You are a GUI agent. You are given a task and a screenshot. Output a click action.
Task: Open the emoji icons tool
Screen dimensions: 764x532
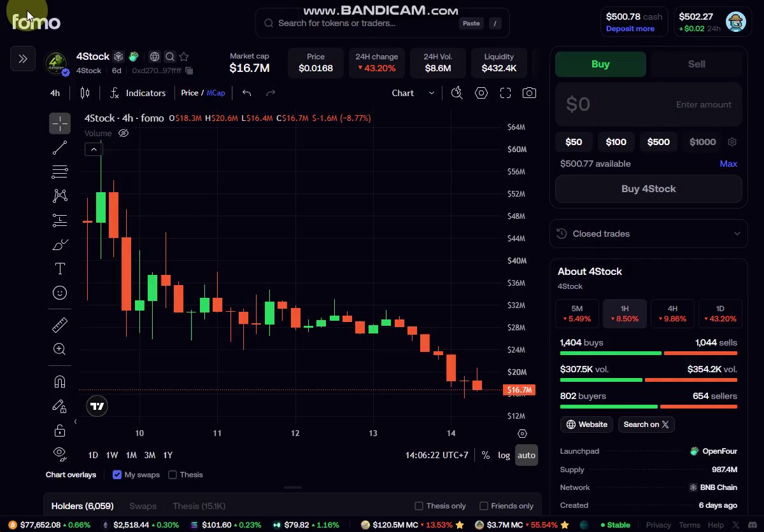60,293
